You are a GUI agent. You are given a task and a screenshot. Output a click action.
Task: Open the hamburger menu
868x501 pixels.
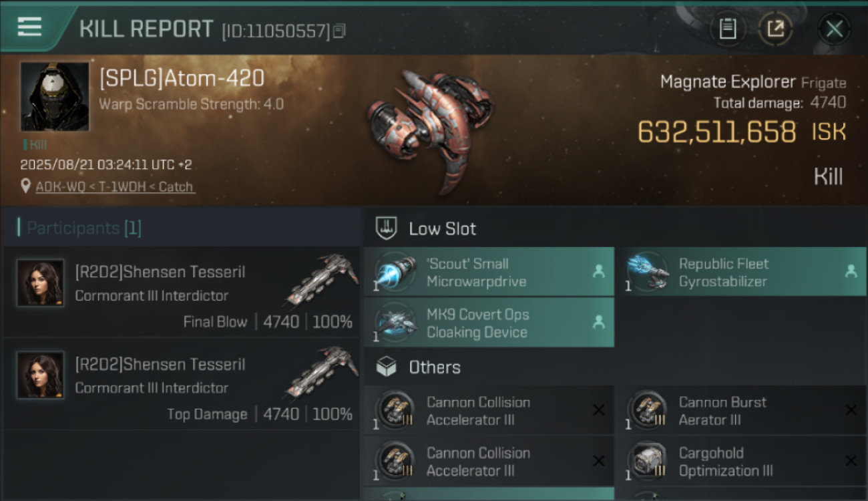click(29, 27)
